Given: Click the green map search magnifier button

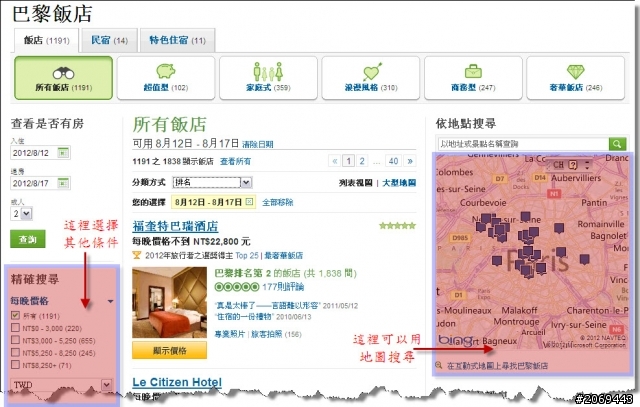Looking at the screenshot, I should pyautogui.click(x=617, y=144).
